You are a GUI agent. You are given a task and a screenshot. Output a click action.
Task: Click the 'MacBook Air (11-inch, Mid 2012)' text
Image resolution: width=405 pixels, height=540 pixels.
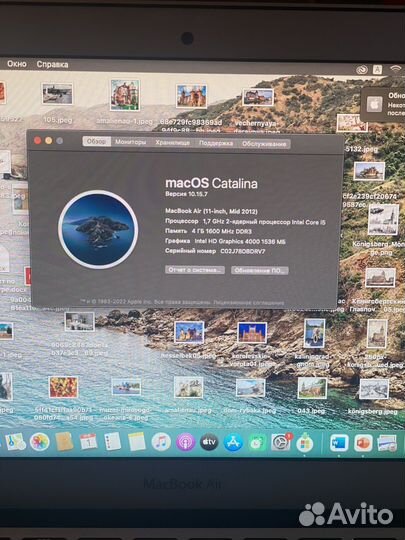pyautogui.click(x=211, y=211)
